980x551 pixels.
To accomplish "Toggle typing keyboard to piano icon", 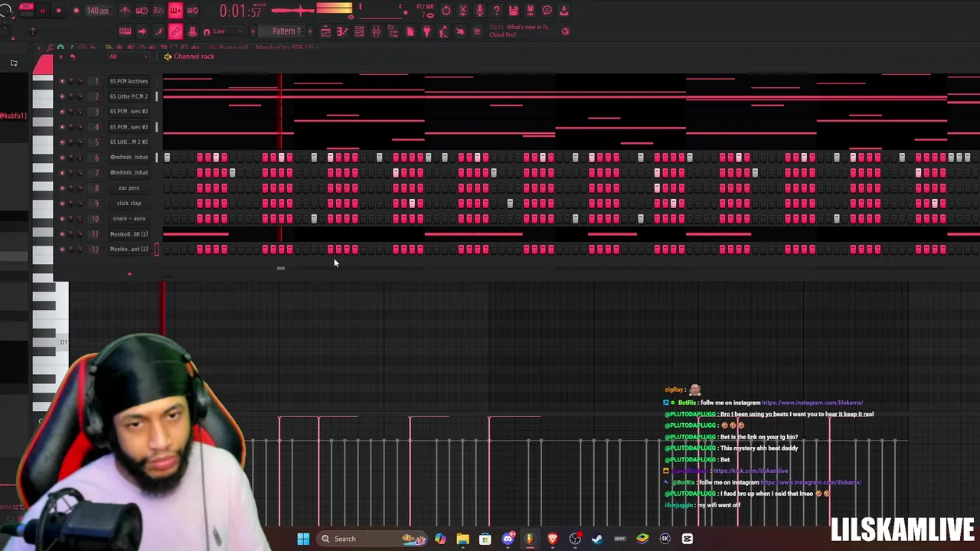I will click(125, 31).
